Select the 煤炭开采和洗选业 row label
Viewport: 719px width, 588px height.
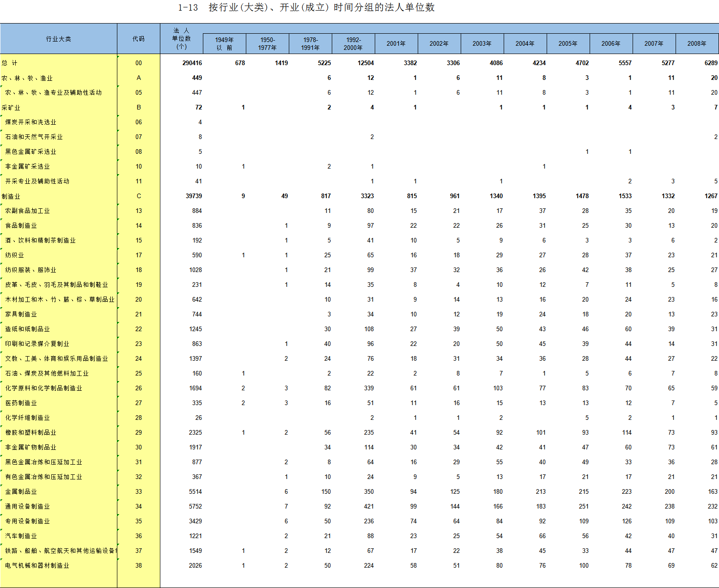(x=31, y=122)
